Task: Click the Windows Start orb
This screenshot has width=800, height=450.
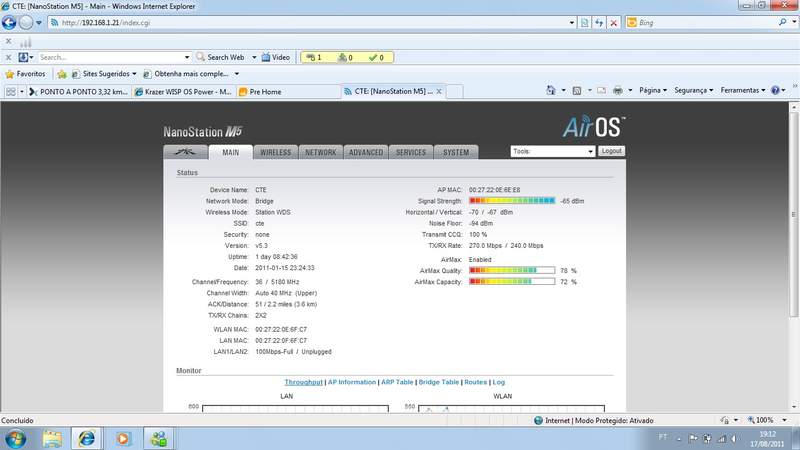Action: [15, 439]
